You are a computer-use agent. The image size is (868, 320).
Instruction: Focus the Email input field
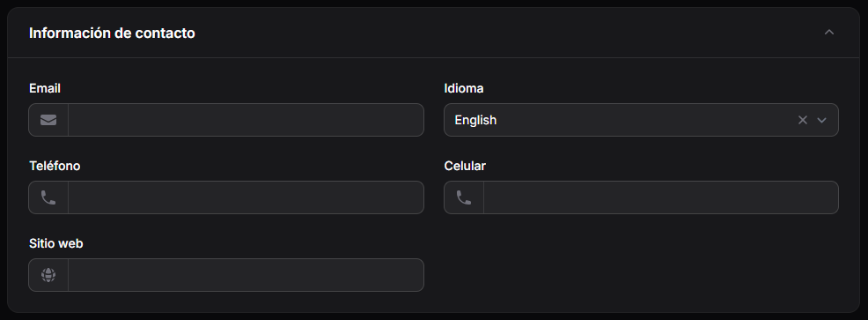click(246, 120)
